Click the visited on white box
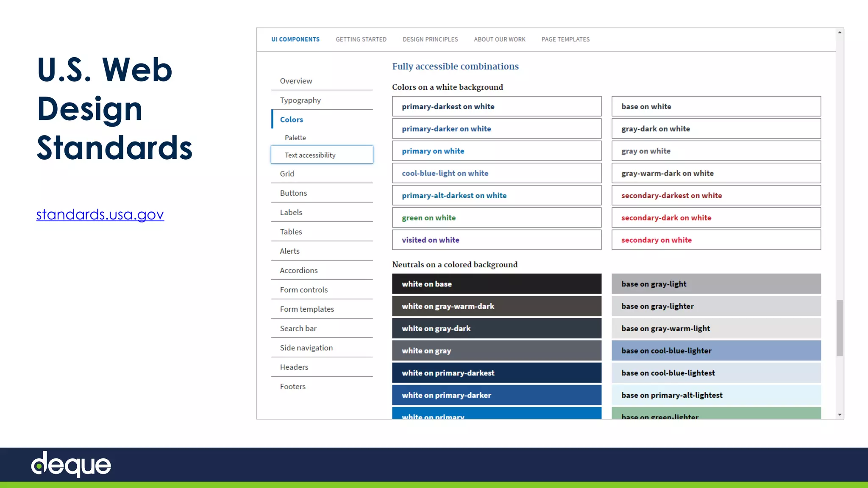This screenshot has width=868, height=488. tap(497, 240)
